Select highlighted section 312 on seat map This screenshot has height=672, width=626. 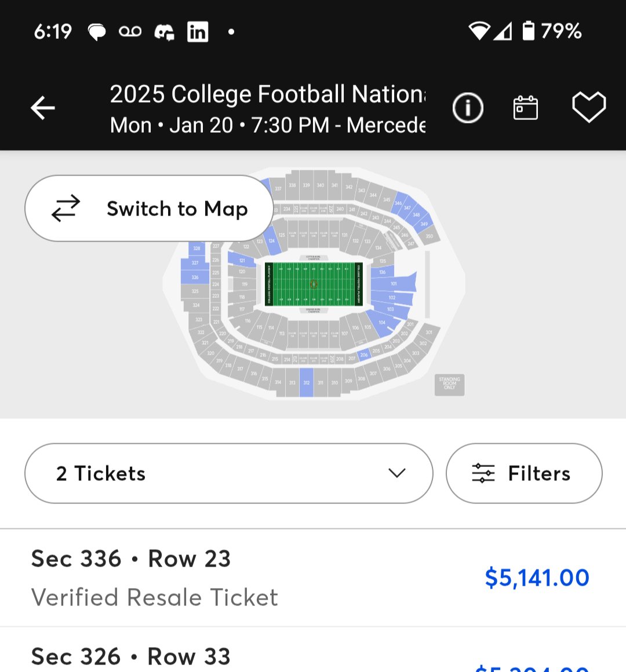point(306,382)
